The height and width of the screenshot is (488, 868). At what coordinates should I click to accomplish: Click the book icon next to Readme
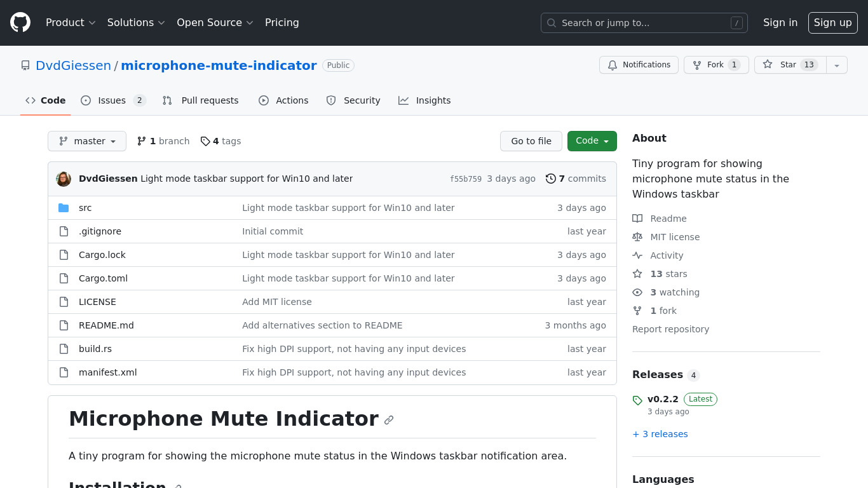pyautogui.click(x=637, y=219)
